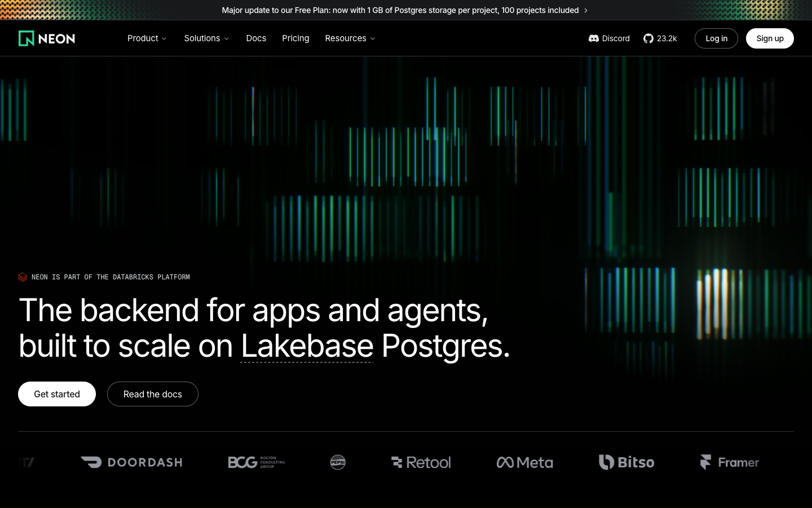Go to the Pricing page

pyautogui.click(x=295, y=38)
